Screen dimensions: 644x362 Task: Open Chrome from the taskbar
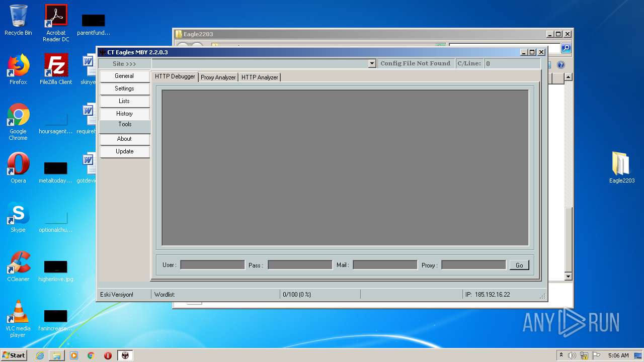click(91, 355)
